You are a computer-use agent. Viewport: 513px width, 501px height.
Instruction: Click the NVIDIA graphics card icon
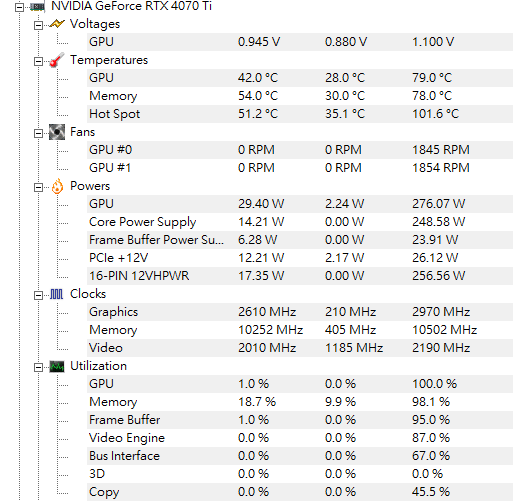37,7
